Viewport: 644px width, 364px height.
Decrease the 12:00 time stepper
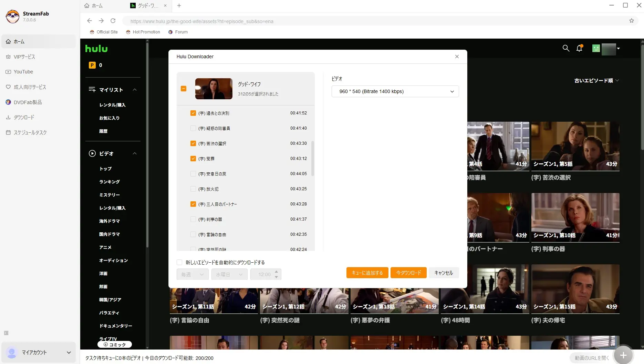276,277
